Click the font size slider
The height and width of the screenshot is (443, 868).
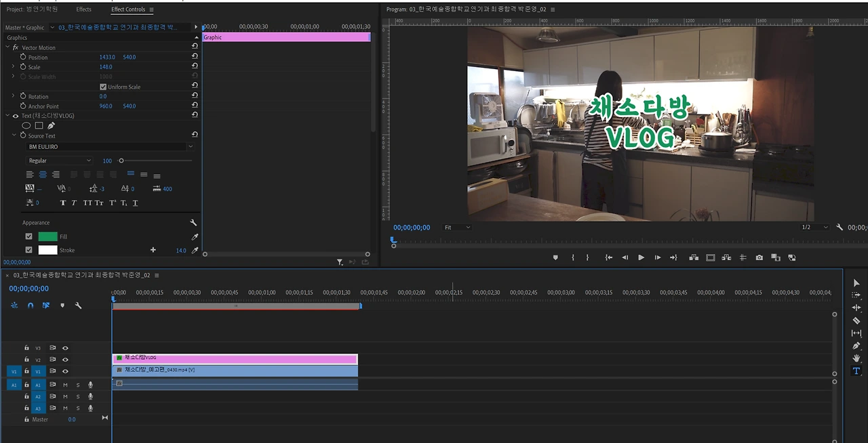(155, 161)
